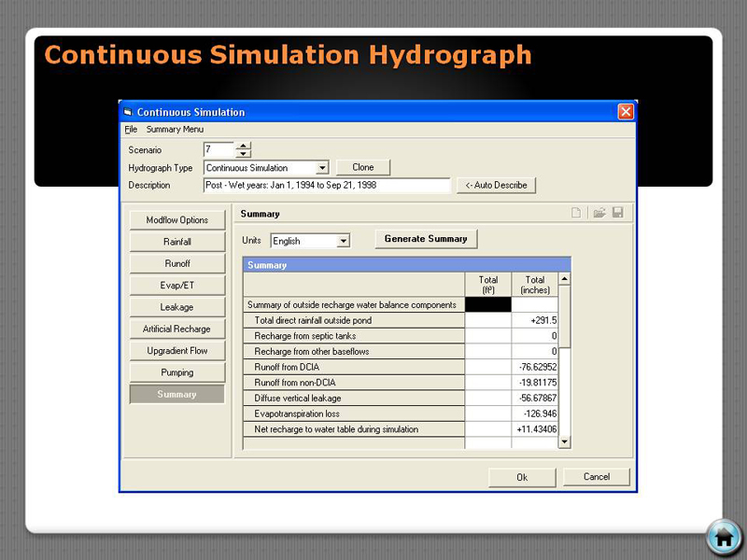
Task: Expand the Units dropdown
Action: (x=343, y=241)
